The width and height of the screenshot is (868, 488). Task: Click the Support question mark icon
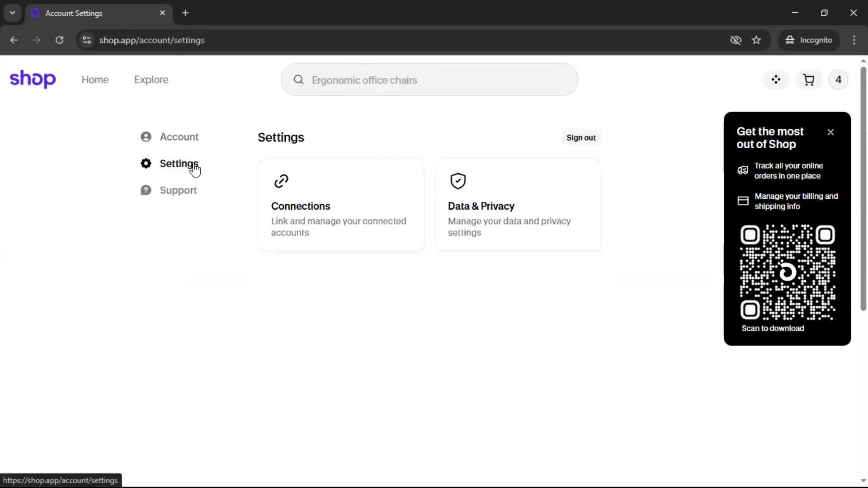pyautogui.click(x=146, y=190)
